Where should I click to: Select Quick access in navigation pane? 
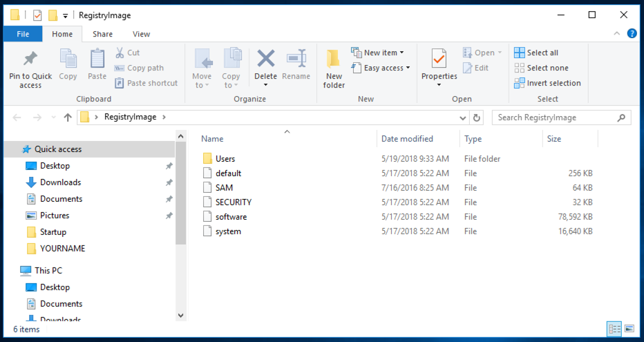(x=89, y=149)
